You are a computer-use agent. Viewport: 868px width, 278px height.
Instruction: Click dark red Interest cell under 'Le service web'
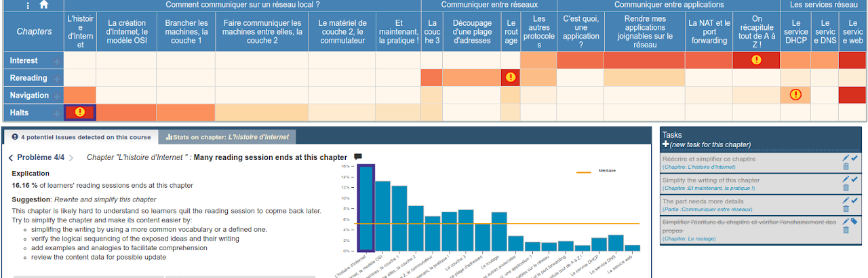coord(852,60)
